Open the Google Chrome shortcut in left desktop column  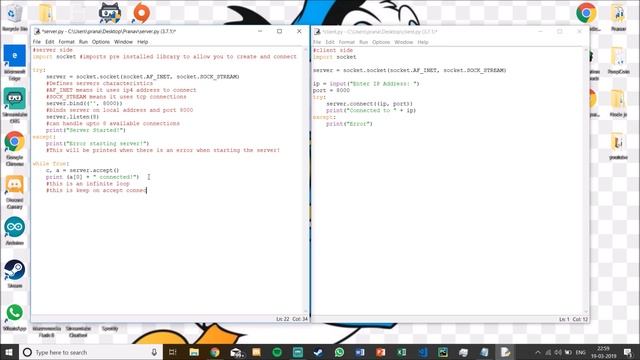click(x=15, y=148)
